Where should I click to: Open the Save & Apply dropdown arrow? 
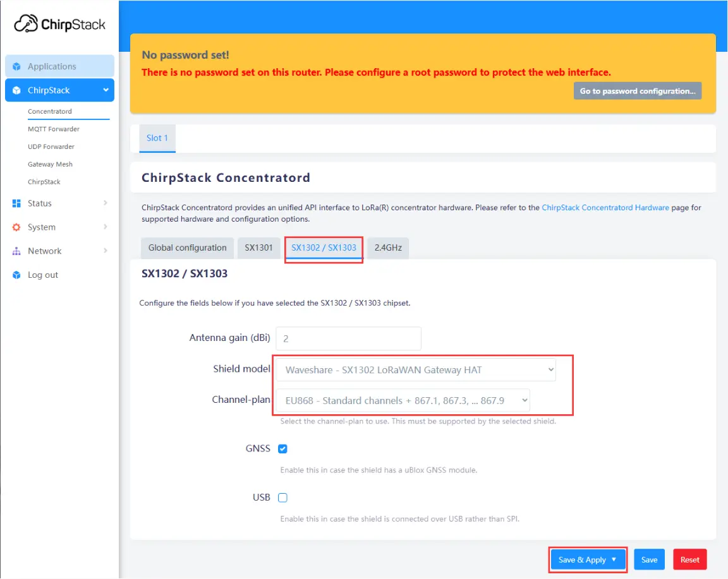click(x=613, y=559)
